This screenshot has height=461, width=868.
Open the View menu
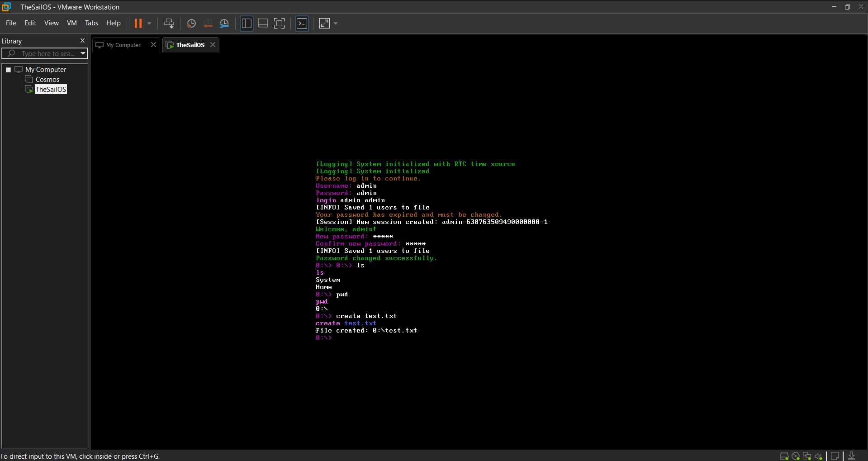click(x=52, y=23)
